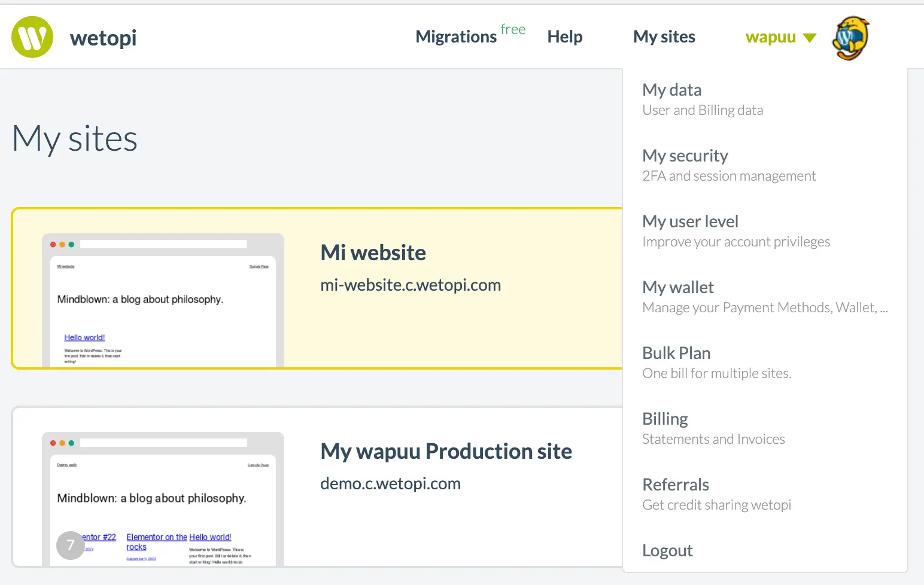Click 'Manage your Payment Methods' subtitle
The height and width of the screenshot is (585, 924).
pyautogui.click(x=765, y=307)
